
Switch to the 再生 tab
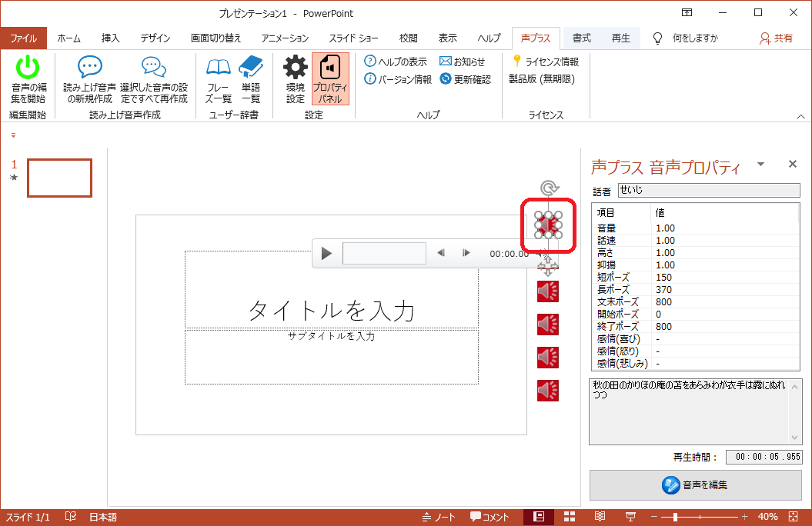pyautogui.click(x=620, y=38)
